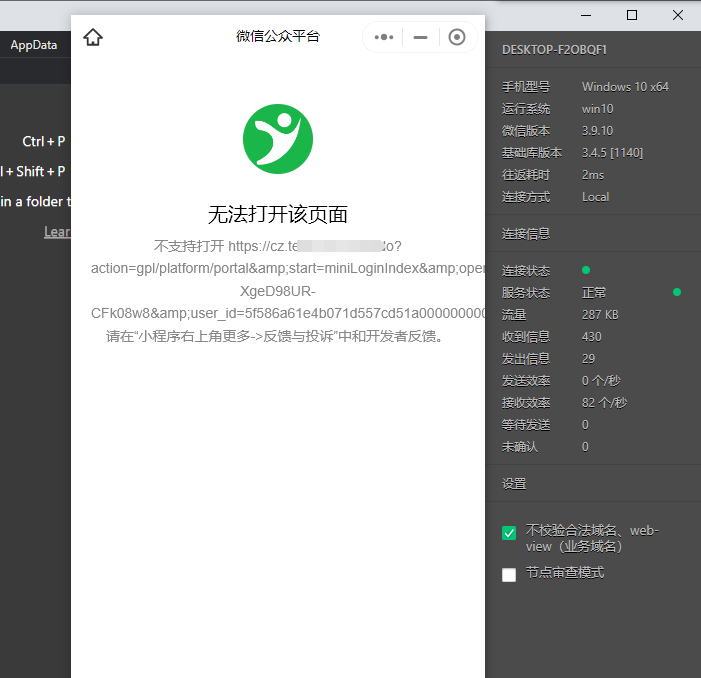Click the DESKTOP-F2OBQF1 device name

(x=554, y=50)
